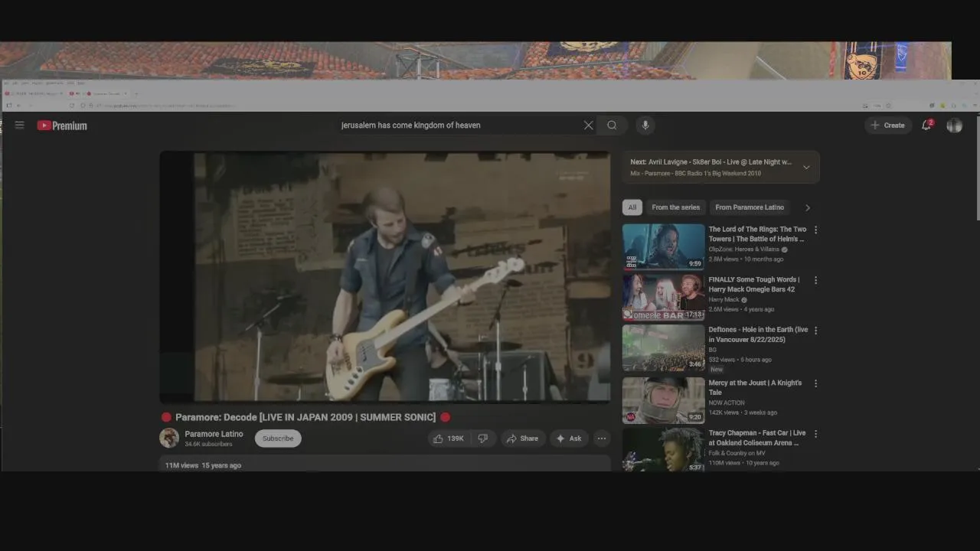The width and height of the screenshot is (980, 551).
Task: Click the 34.6K subscribers text
Action: (208, 444)
